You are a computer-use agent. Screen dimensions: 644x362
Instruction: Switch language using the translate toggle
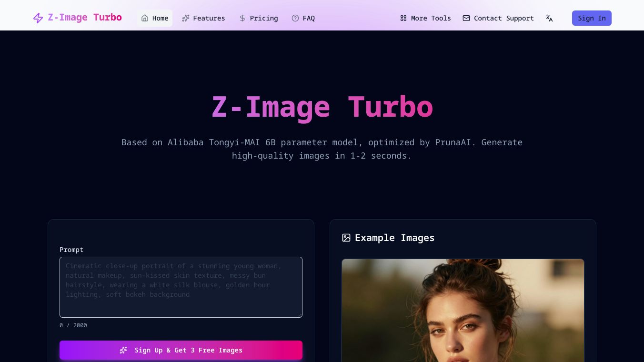549,18
